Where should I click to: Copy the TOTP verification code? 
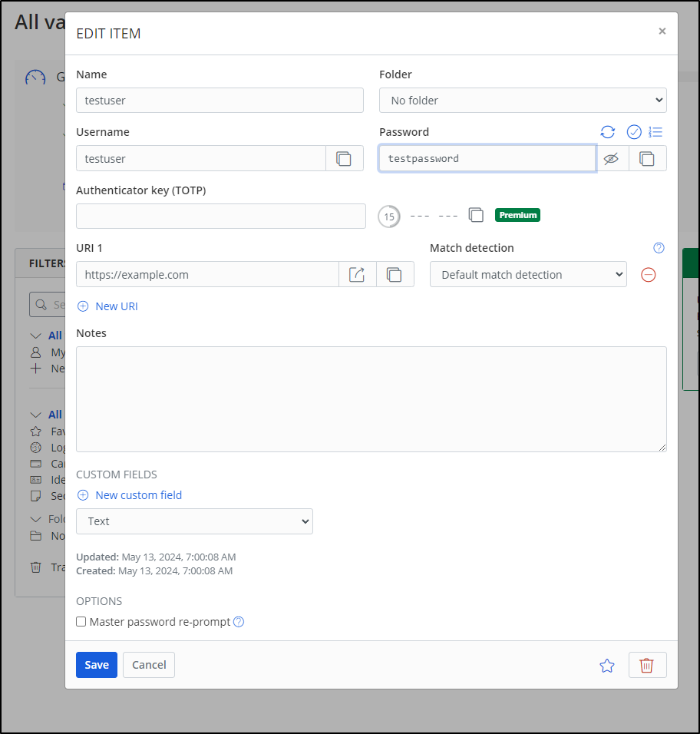pyautogui.click(x=476, y=215)
